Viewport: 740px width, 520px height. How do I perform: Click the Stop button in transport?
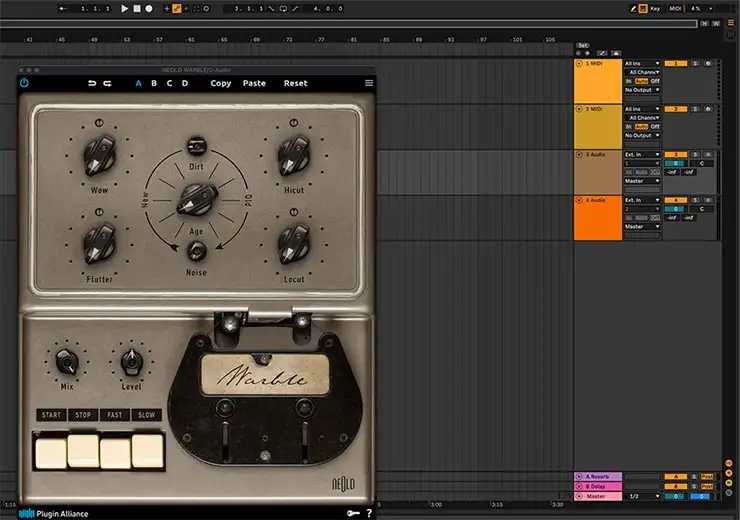(x=137, y=8)
